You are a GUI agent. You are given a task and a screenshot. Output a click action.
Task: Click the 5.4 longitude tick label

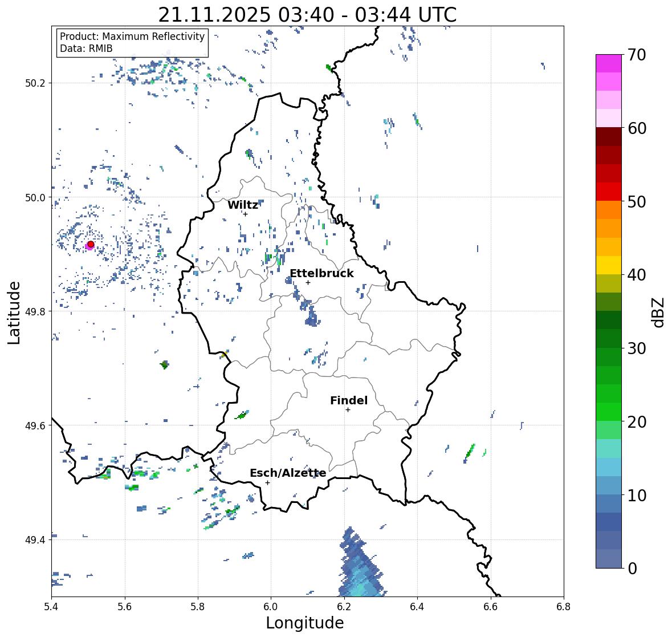[x=51, y=607]
